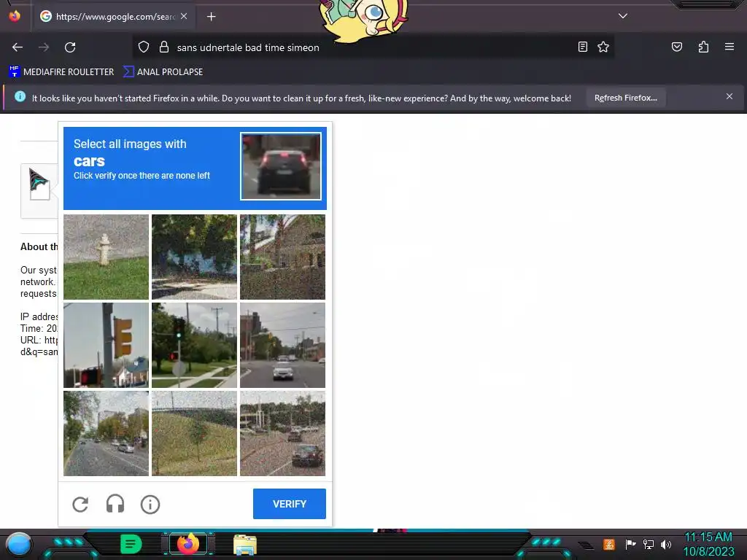
Task: Toggle reader view icon in address bar
Action: point(582,47)
